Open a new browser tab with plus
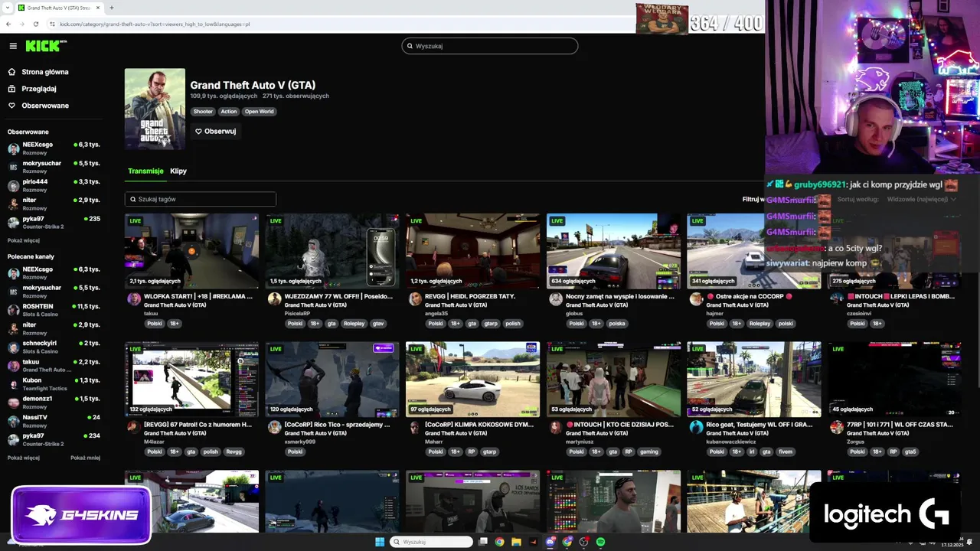 click(x=112, y=8)
